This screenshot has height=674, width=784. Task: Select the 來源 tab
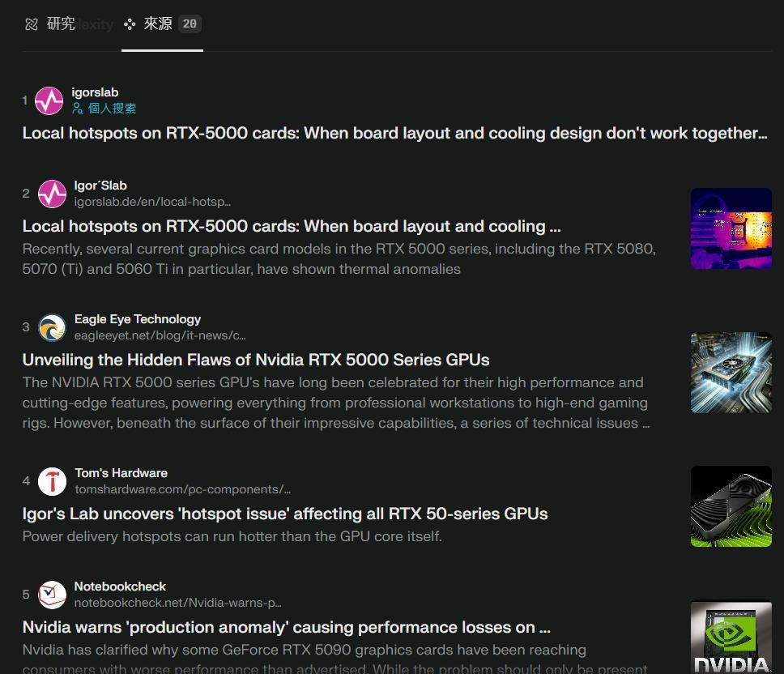[162, 24]
